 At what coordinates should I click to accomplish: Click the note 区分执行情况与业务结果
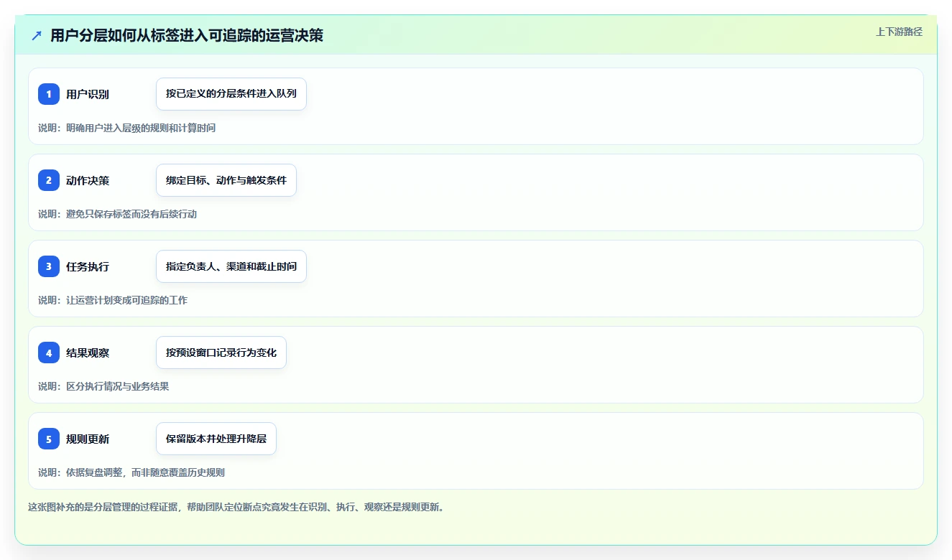pos(117,386)
